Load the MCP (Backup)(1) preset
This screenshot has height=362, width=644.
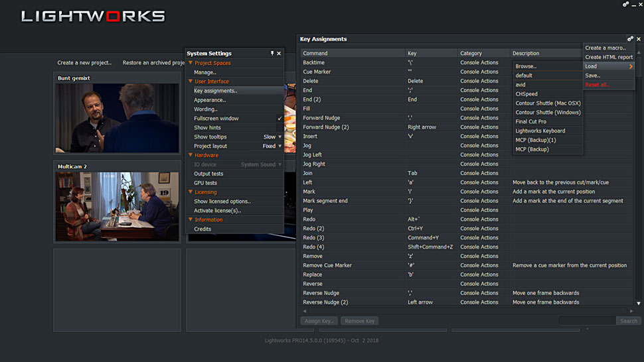point(536,140)
